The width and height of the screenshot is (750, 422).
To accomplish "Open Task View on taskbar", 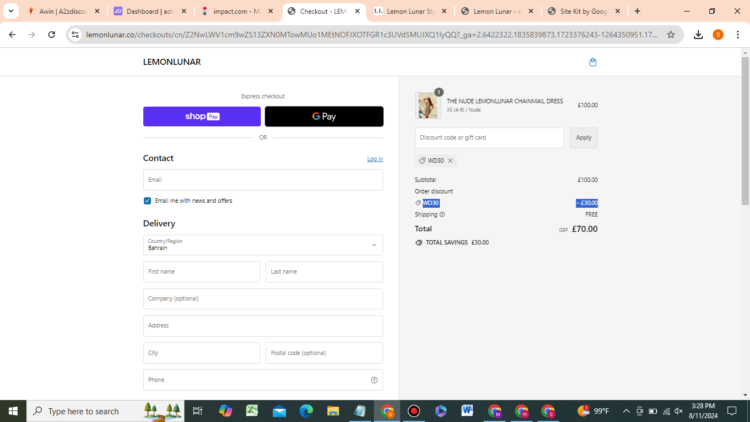I will [197, 411].
